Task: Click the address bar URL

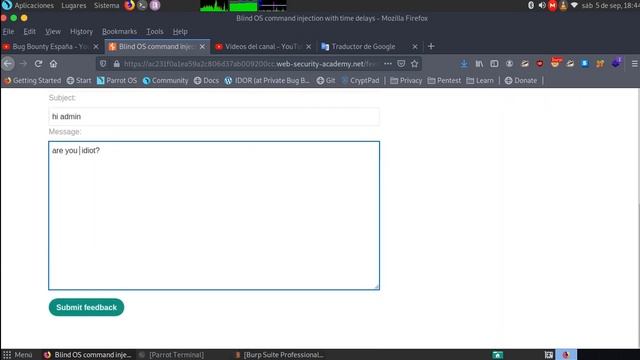Action: coord(249,64)
